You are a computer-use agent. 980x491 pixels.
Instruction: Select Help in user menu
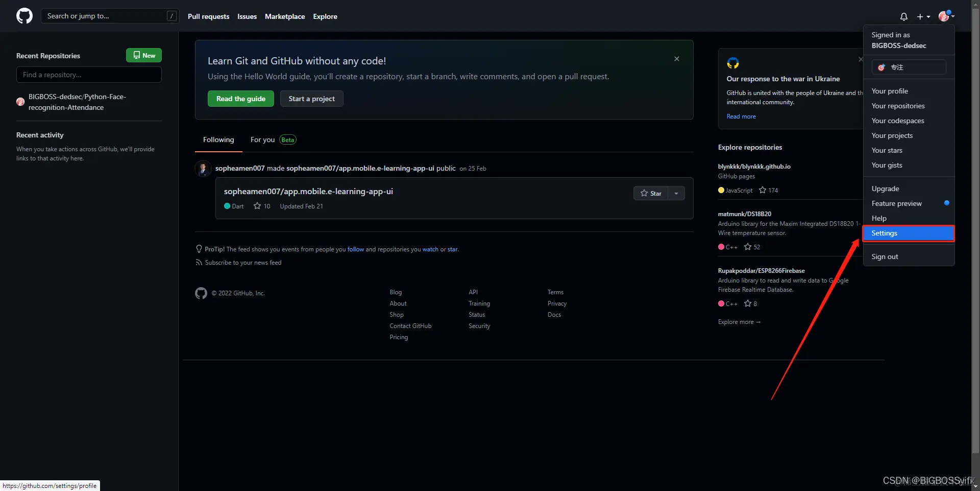[909, 218]
